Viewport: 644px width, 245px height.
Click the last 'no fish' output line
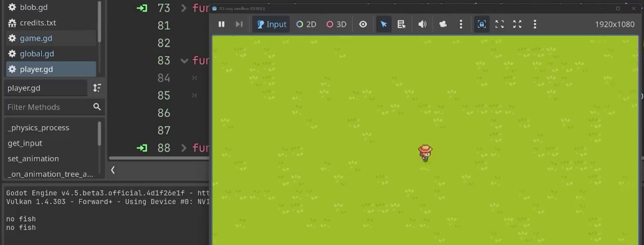pos(21,227)
